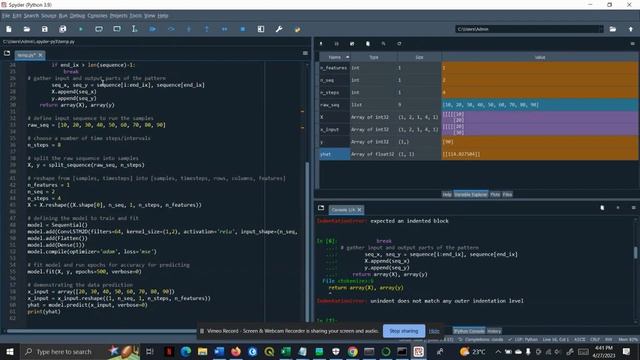Open the Help menu
Image resolution: width=640 pixels, height=360 pixels.
click(x=162, y=16)
